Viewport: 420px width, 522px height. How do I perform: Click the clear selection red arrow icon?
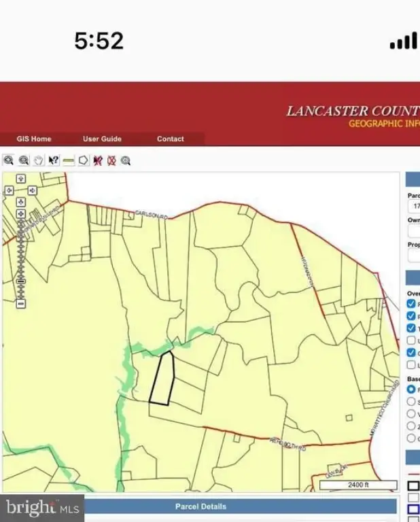pyautogui.click(x=98, y=160)
